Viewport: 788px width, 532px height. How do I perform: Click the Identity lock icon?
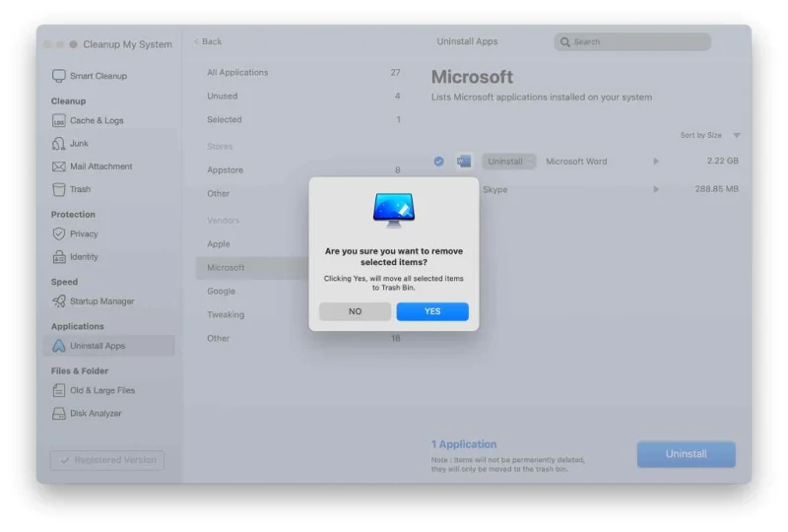(x=59, y=257)
